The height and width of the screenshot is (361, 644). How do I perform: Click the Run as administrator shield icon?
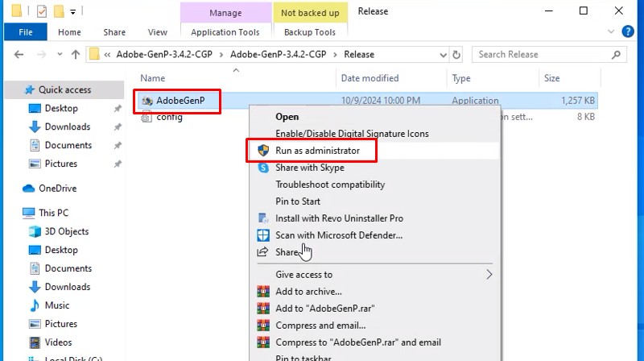262,151
